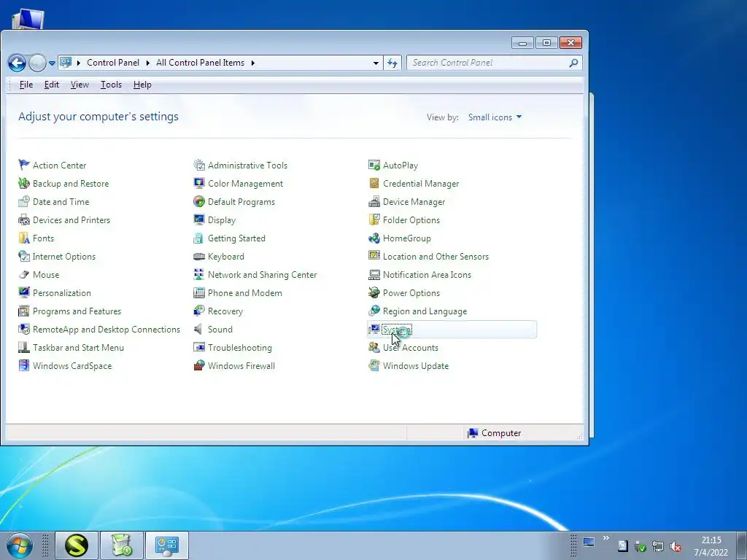This screenshot has height=560, width=747.
Task: Open Region and Language link
Action: tap(425, 311)
